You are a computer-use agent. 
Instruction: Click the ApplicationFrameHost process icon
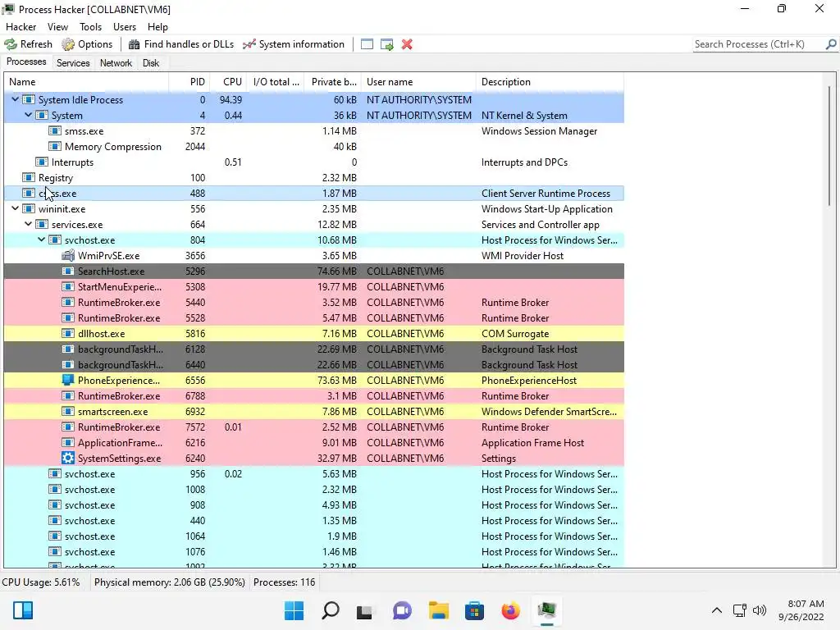click(68, 442)
